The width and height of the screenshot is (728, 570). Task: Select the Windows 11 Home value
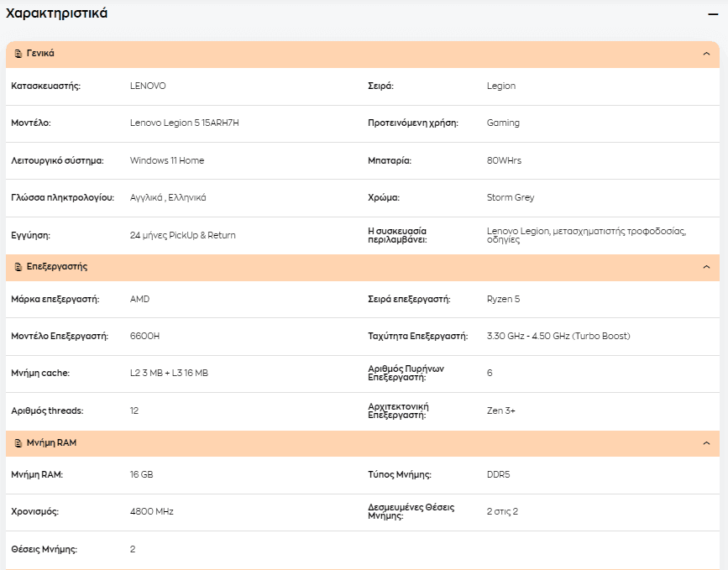point(167,160)
